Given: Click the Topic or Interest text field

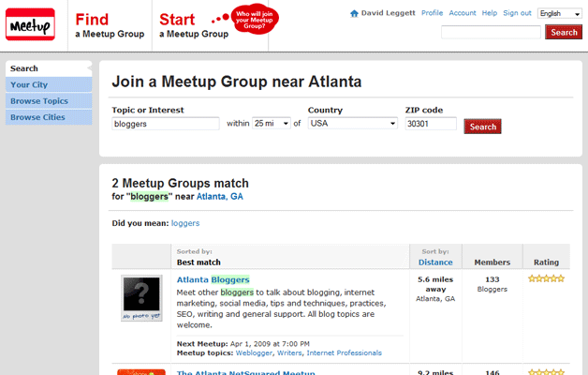Looking at the screenshot, I should point(166,124).
